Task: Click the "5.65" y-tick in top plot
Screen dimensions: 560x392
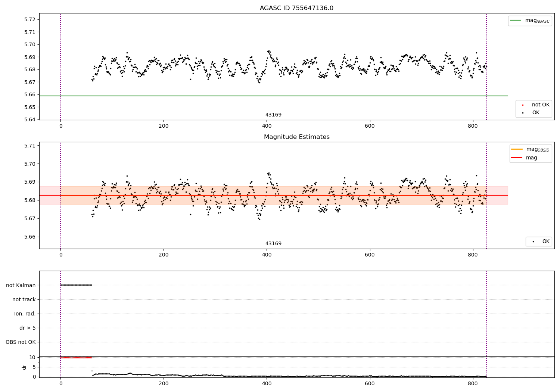Action: coord(29,107)
